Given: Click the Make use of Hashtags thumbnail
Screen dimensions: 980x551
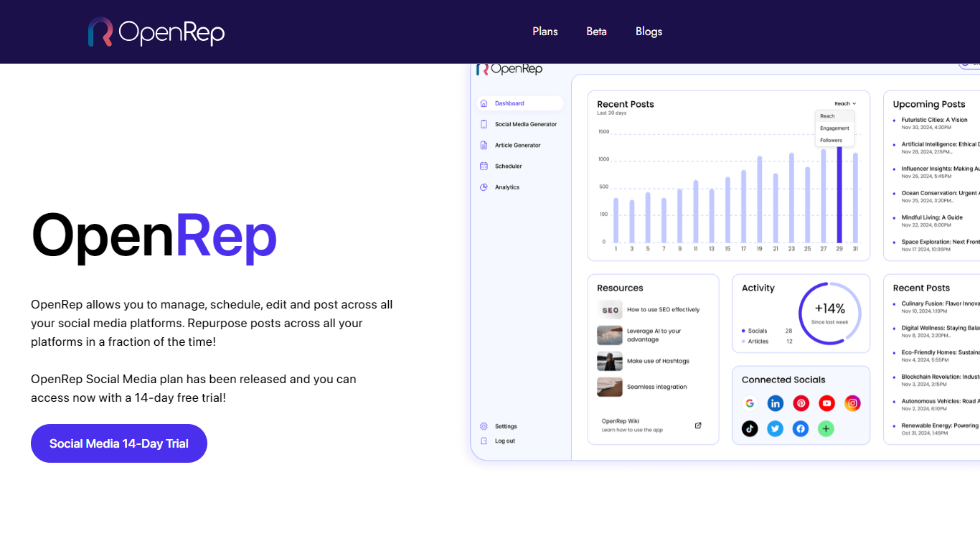Looking at the screenshot, I should pos(610,361).
